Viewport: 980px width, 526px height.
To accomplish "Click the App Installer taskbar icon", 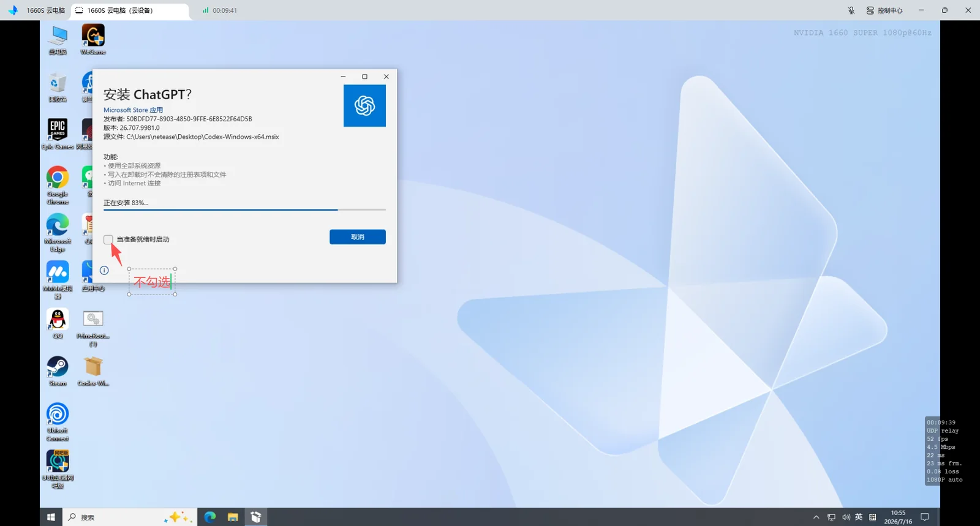I will pos(256,517).
